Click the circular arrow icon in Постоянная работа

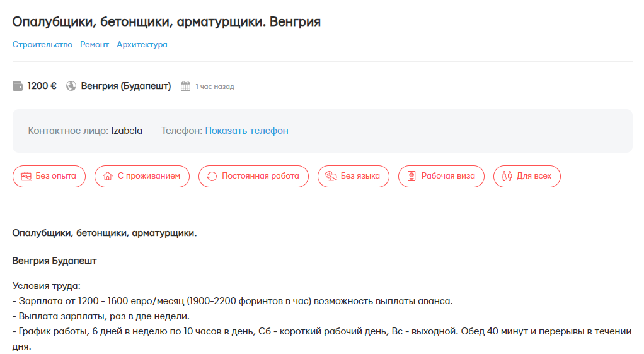coord(212,176)
